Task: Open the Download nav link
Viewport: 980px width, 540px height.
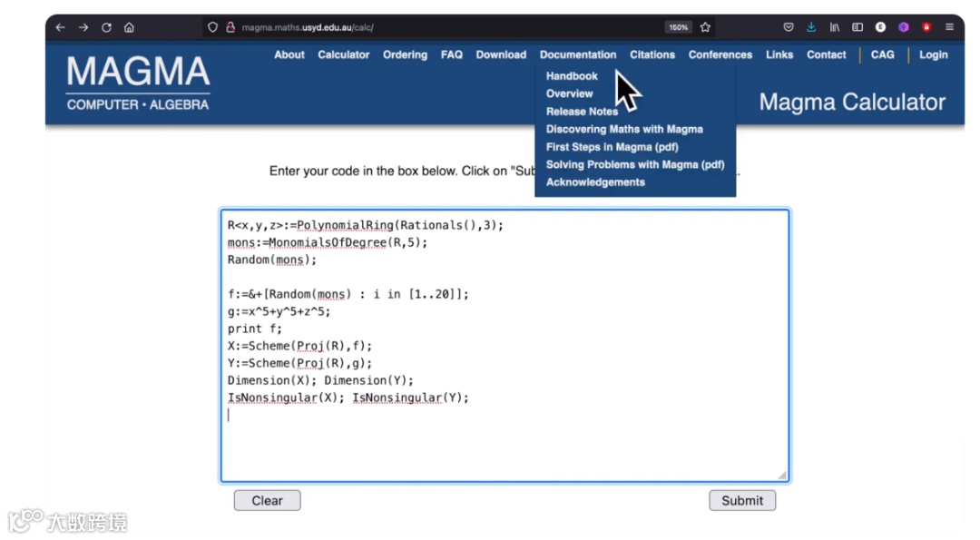Action: [501, 55]
